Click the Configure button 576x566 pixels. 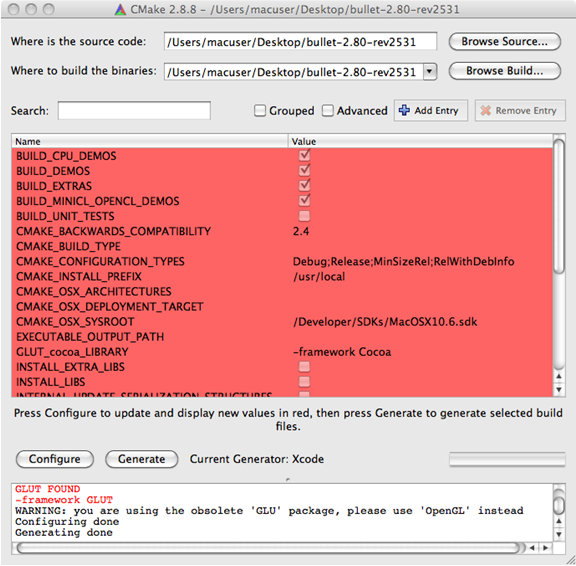tap(55, 459)
